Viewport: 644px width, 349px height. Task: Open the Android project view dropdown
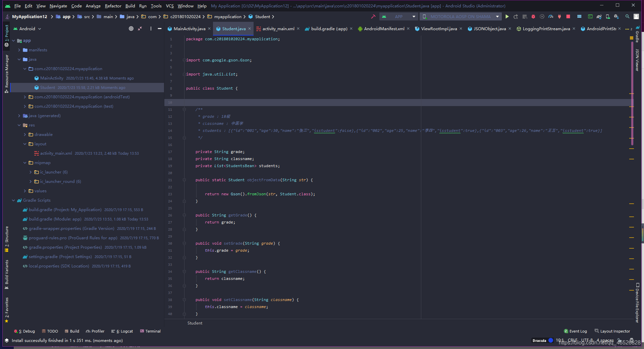[x=27, y=29]
